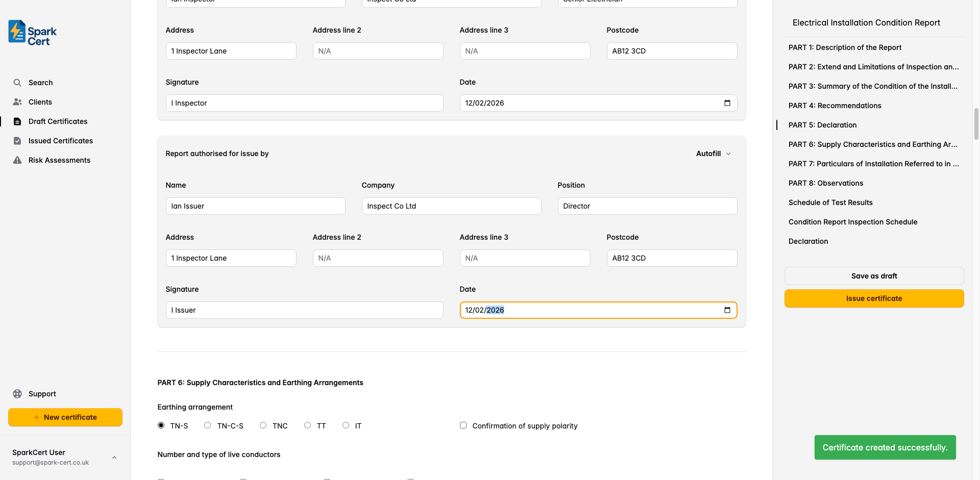Choose the TN-C-S radio button
The width and height of the screenshot is (980, 480).
(x=207, y=425)
